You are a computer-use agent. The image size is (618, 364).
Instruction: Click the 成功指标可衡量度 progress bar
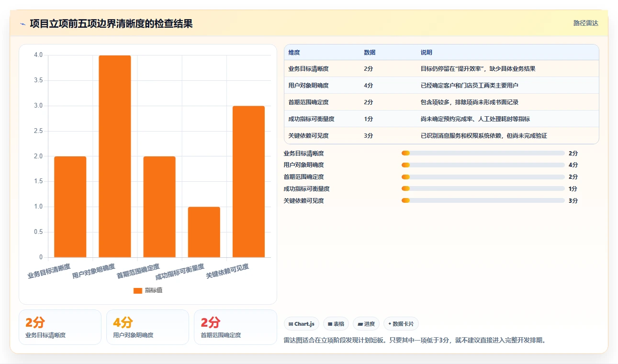pos(483,188)
